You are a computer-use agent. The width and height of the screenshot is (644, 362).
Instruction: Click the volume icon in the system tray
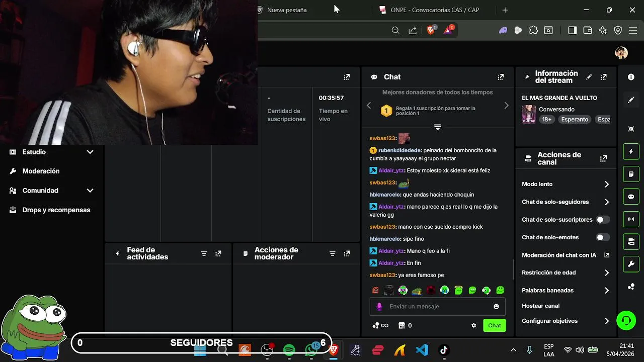point(580,350)
